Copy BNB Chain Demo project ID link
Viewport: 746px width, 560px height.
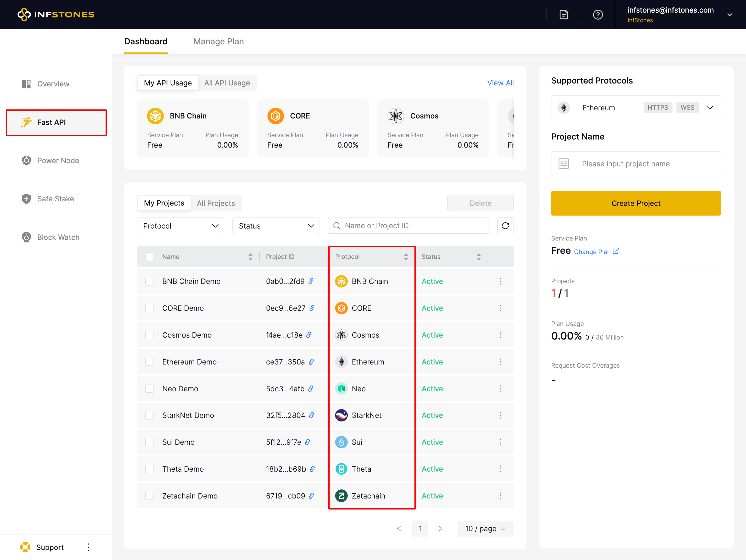click(x=311, y=281)
